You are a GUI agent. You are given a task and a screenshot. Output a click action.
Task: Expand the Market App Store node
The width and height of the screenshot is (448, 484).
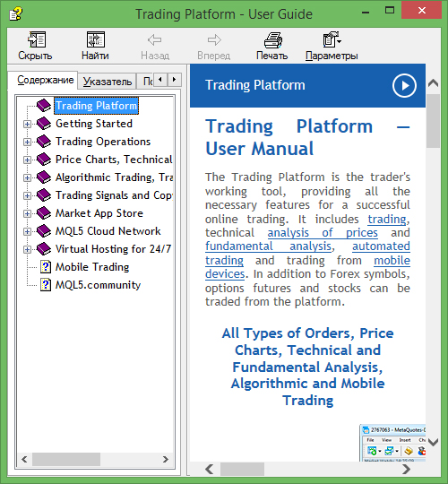click(27, 213)
